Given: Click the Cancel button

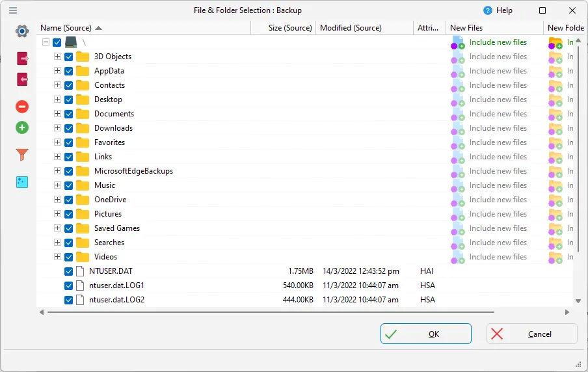Looking at the screenshot, I should tap(532, 334).
